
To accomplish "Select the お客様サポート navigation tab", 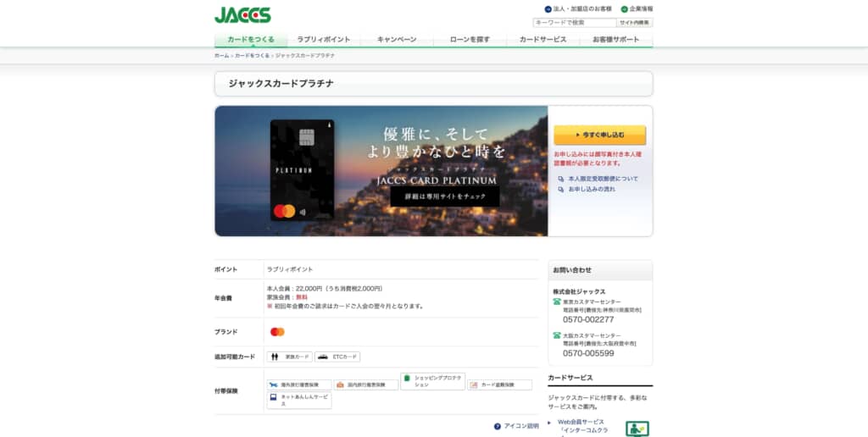I will (615, 40).
